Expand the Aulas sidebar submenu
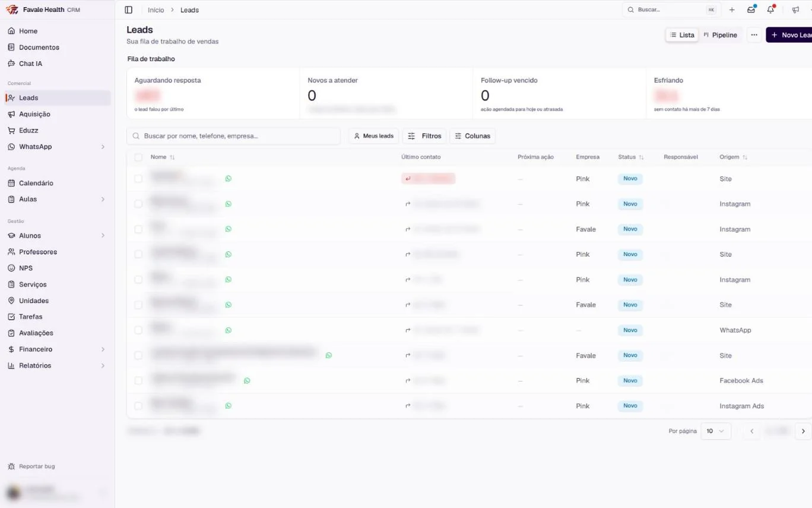812x508 pixels. click(x=103, y=199)
